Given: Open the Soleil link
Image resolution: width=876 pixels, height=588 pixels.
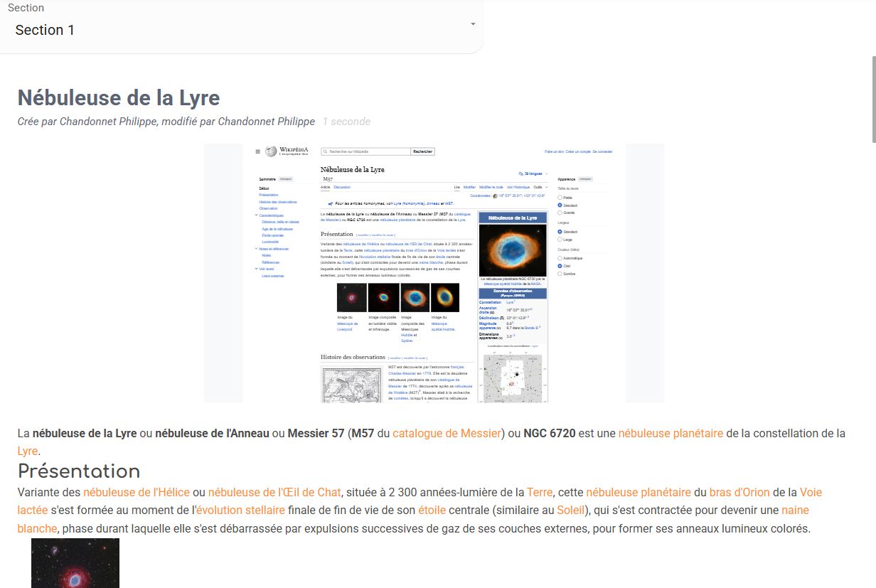Looking at the screenshot, I should pyautogui.click(x=570, y=510).
